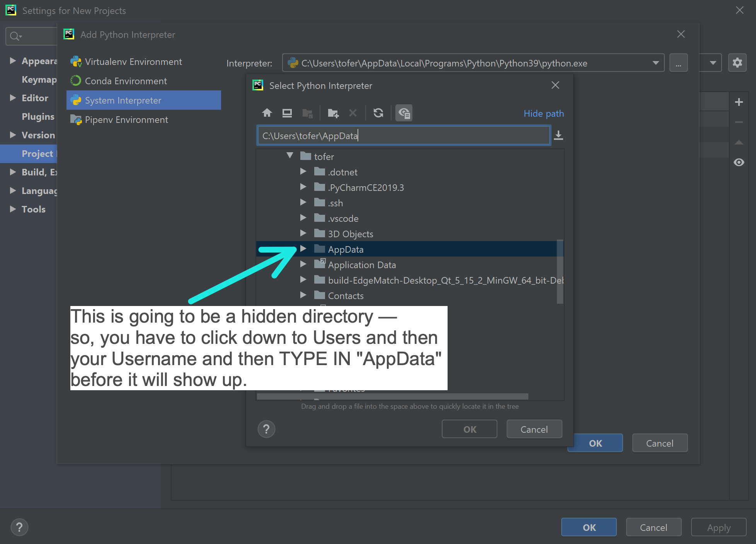Click the Desktop directory toolbar icon
The width and height of the screenshot is (756, 544).
pos(287,113)
